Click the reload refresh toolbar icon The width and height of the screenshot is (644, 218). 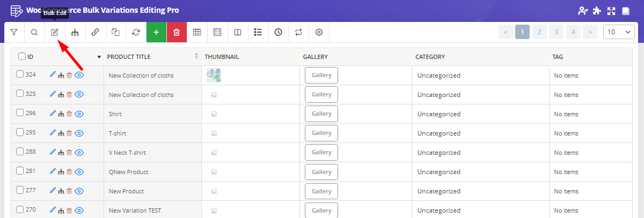136,32
